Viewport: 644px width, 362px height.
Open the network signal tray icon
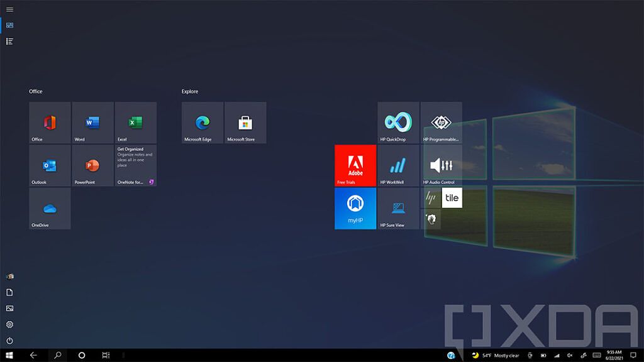(557, 356)
